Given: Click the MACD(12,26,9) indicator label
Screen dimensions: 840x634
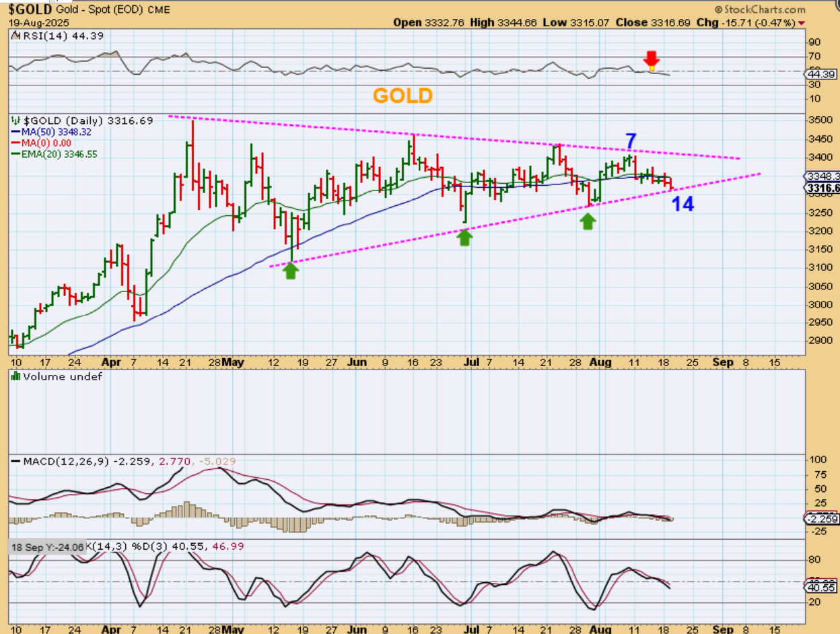Looking at the screenshot, I should click(x=63, y=462).
